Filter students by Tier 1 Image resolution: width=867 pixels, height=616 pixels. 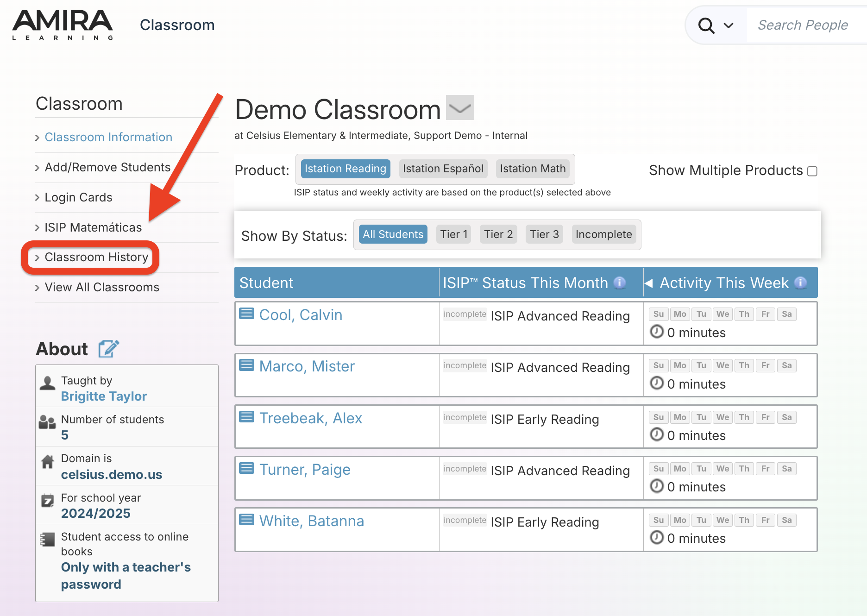coord(454,234)
